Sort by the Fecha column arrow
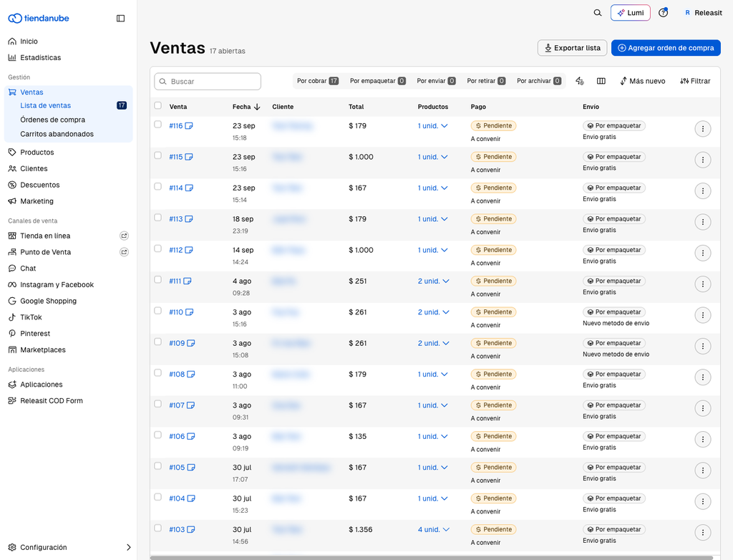 [x=257, y=107]
